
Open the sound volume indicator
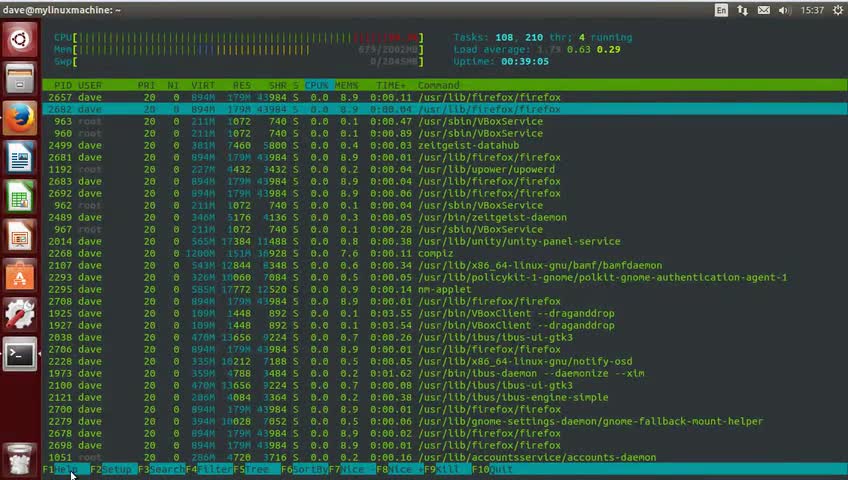(x=785, y=10)
